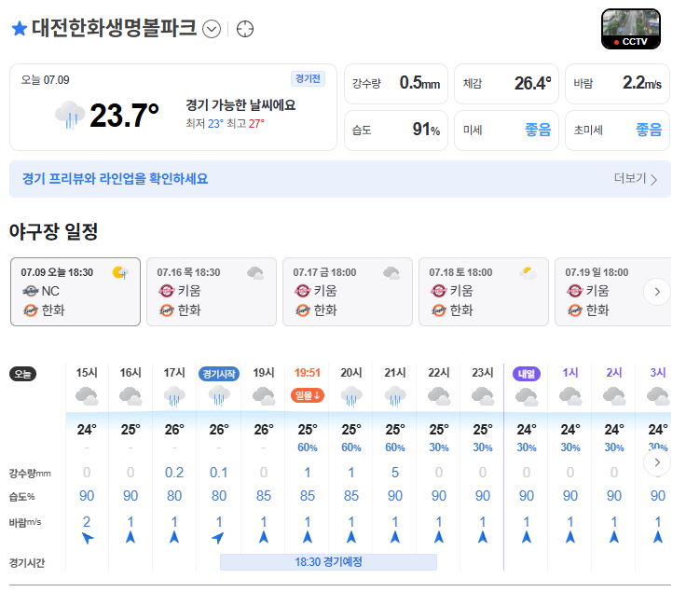Click the cloud icon on 07.16 game card
Viewport: 700px width, 592px height.
[255, 273]
